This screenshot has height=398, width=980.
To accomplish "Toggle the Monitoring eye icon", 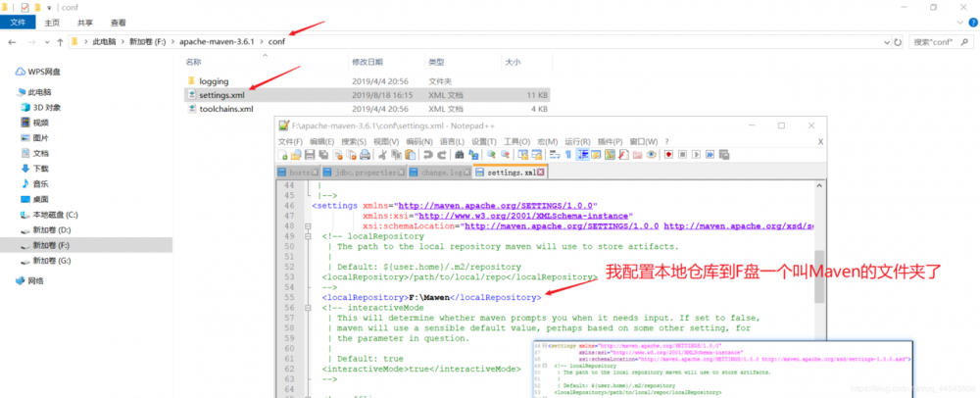I will 652,154.
